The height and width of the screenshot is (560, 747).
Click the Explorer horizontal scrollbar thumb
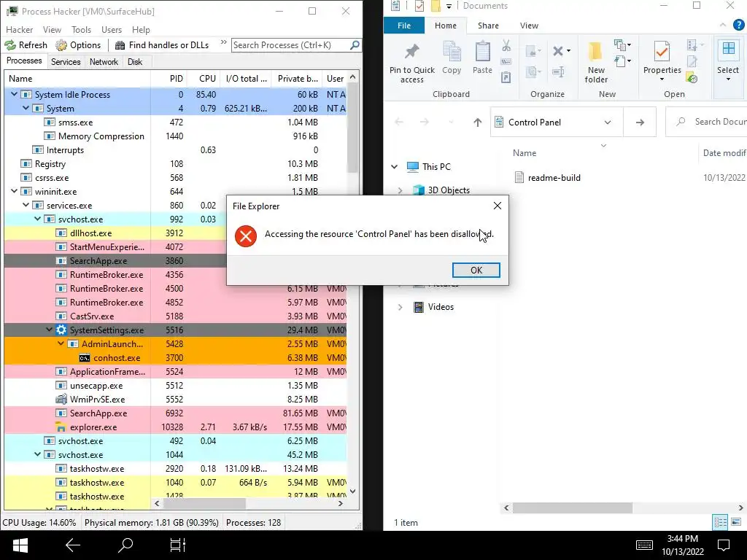pos(573,508)
